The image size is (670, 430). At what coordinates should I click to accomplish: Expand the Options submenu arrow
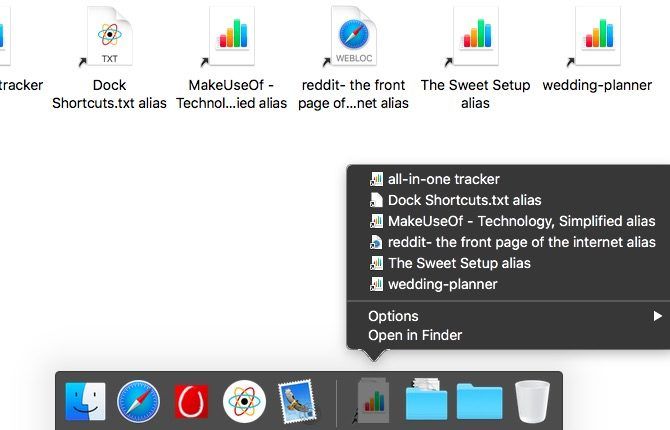click(657, 316)
